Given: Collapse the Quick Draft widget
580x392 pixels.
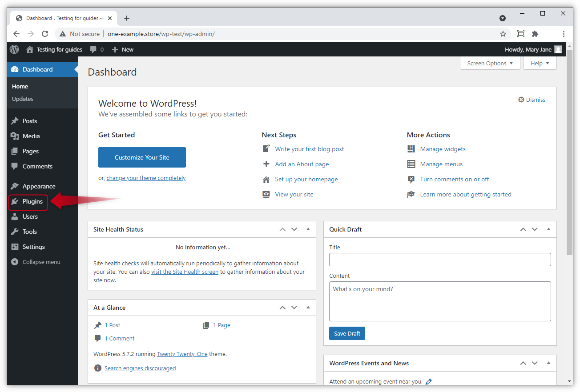Looking at the screenshot, I should click(x=548, y=229).
